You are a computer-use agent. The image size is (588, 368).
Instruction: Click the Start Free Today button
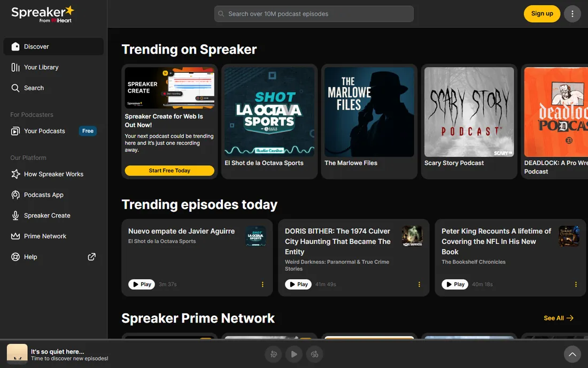169,170
